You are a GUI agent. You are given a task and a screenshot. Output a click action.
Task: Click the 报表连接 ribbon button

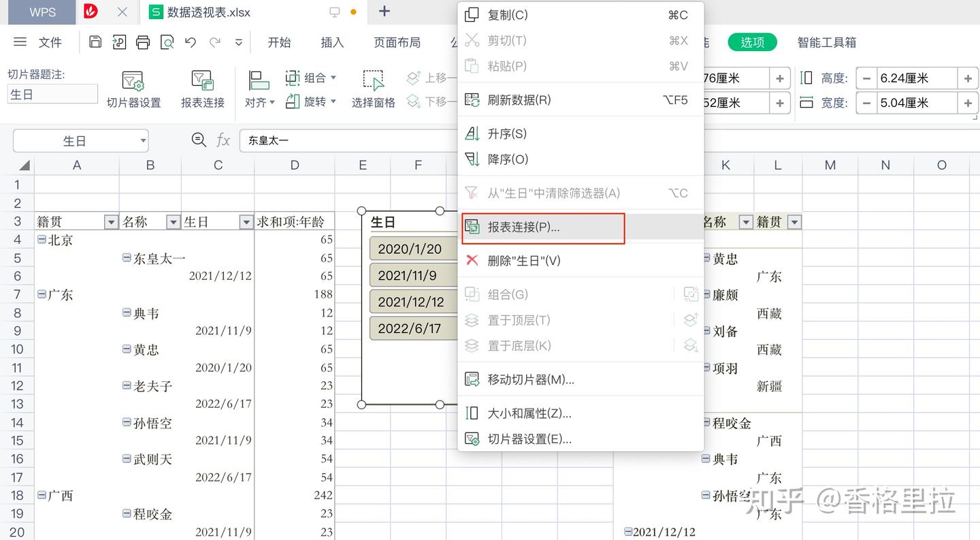pyautogui.click(x=203, y=89)
